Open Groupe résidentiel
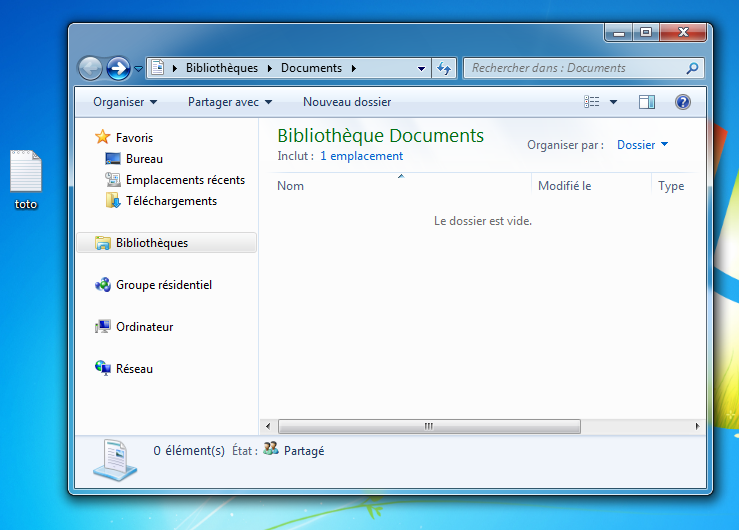 point(164,285)
